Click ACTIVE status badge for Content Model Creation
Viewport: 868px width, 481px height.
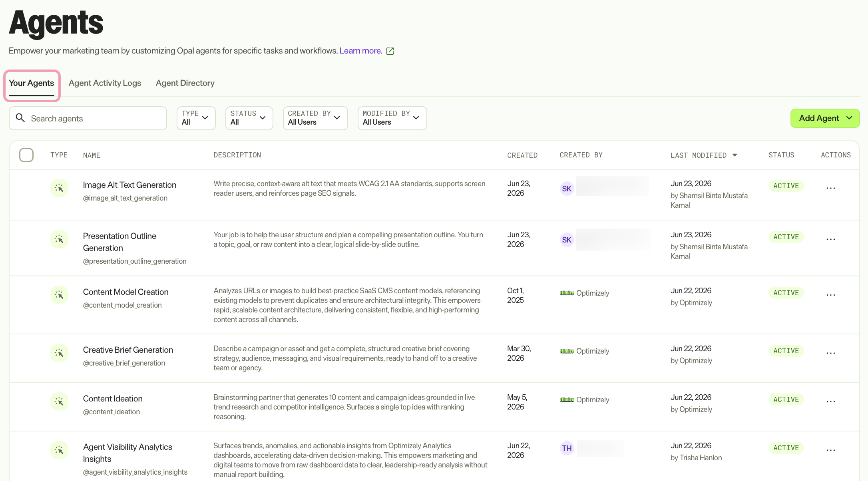(786, 293)
